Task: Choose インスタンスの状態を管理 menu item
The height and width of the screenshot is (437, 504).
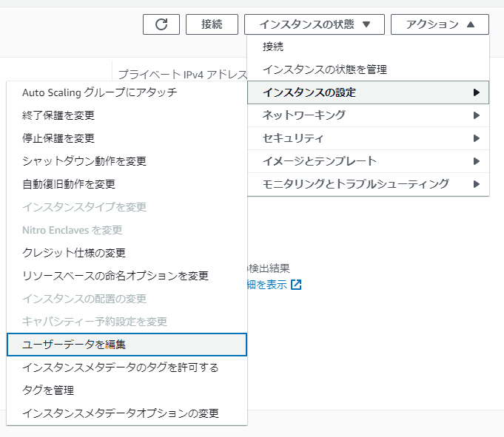Action: tap(368, 70)
